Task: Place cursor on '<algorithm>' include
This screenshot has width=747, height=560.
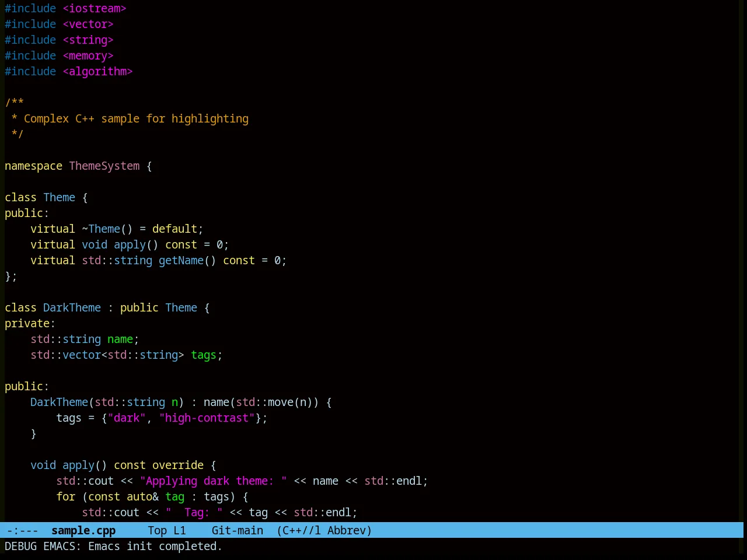Action: click(97, 71)
